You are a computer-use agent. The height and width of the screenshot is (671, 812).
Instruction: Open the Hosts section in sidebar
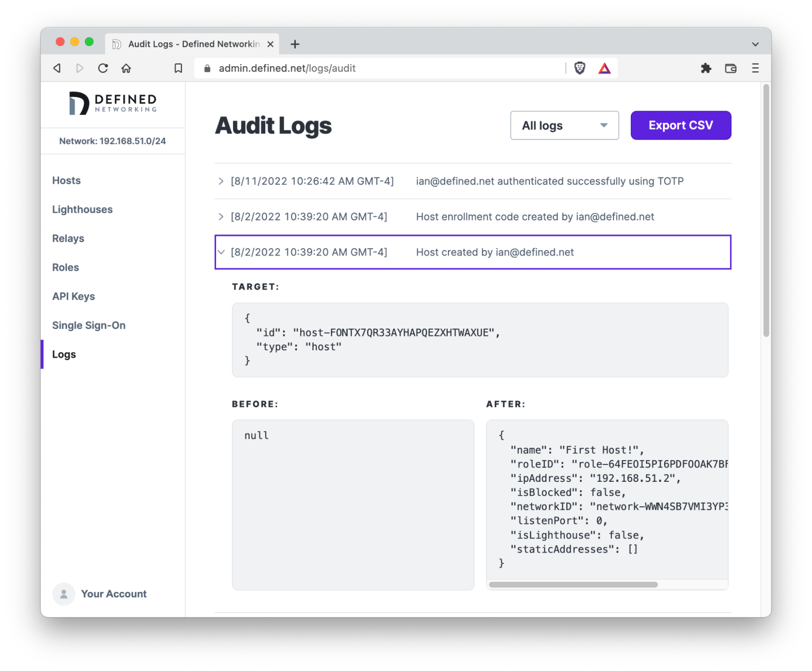pyautogui.click(x=66, y=180)
